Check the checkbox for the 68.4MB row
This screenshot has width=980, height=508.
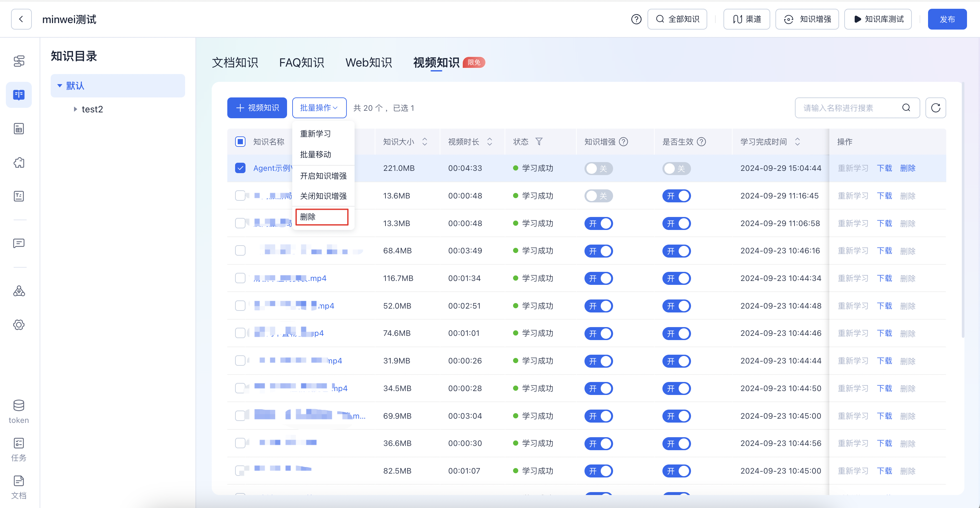coord(240,250)
